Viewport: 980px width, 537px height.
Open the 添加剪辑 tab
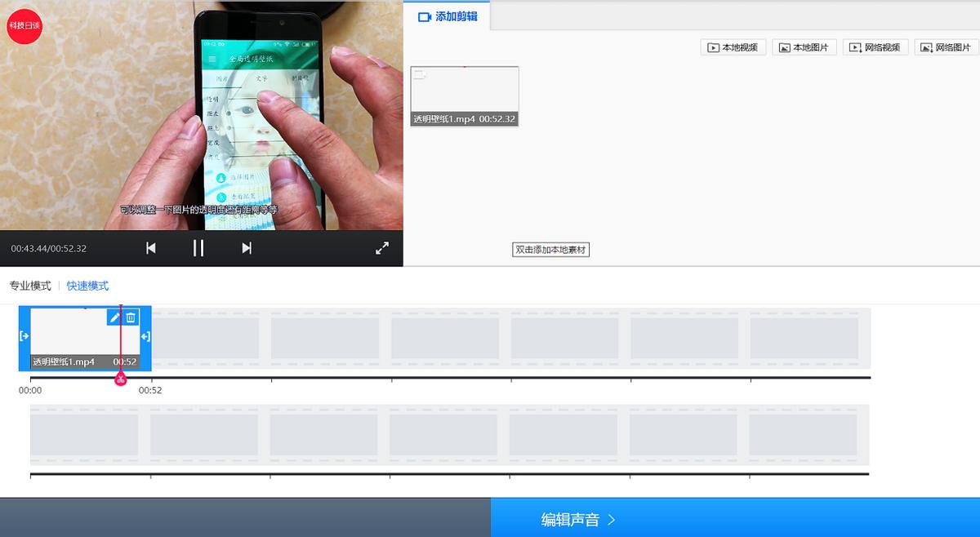tap(448, 16)
